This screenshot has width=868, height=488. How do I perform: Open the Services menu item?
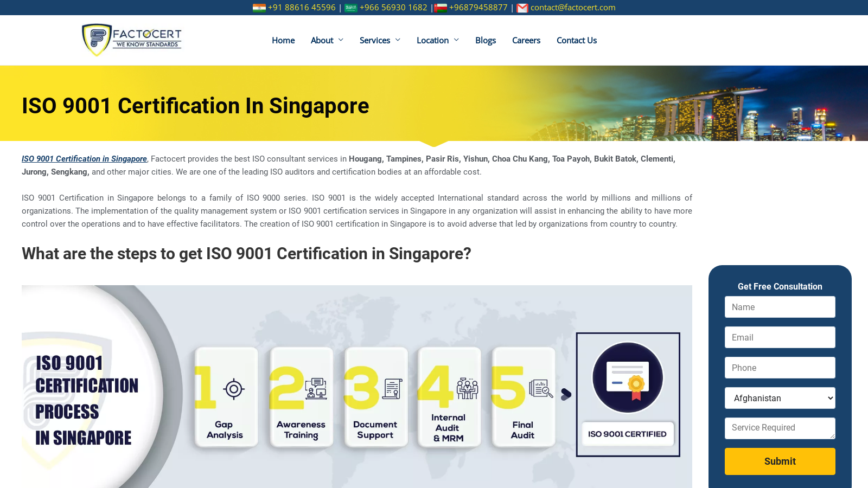(x=375, y=40)
